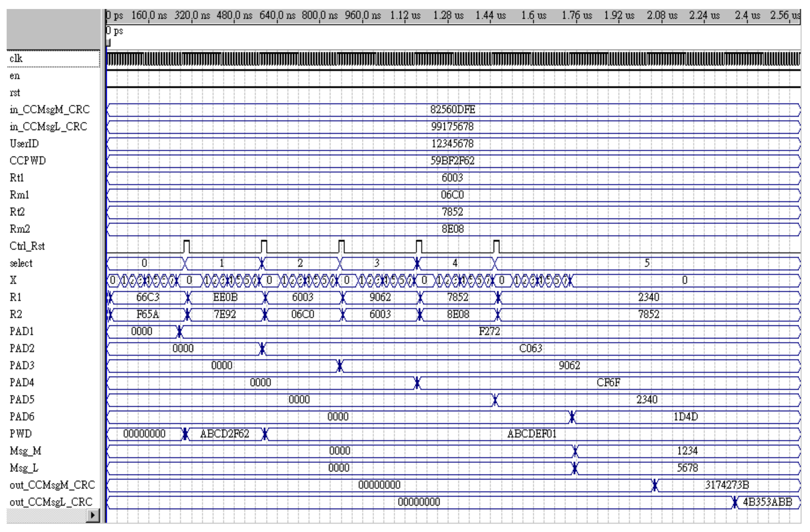The width and height of the screenshot is (810, 532).
Task: Click the 1.6 us mark on the time ruler
Action: coord(533,16)
